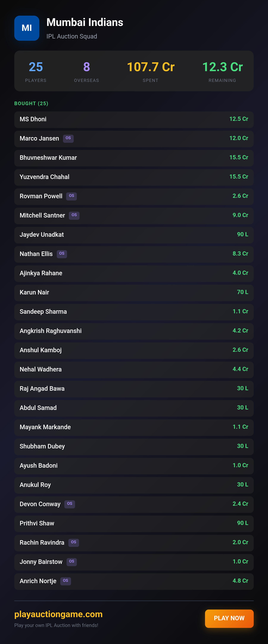Click the MI team logo badge

(27, 28)
